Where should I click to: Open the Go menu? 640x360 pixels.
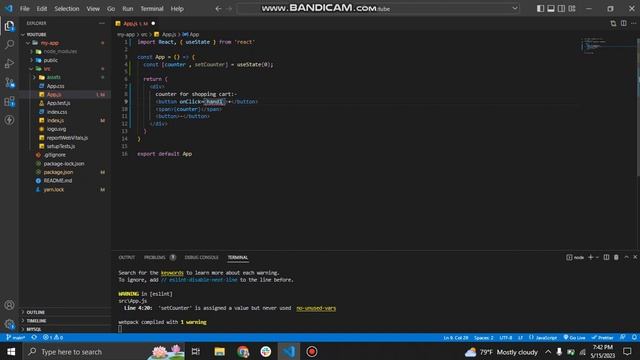(111, 9)
